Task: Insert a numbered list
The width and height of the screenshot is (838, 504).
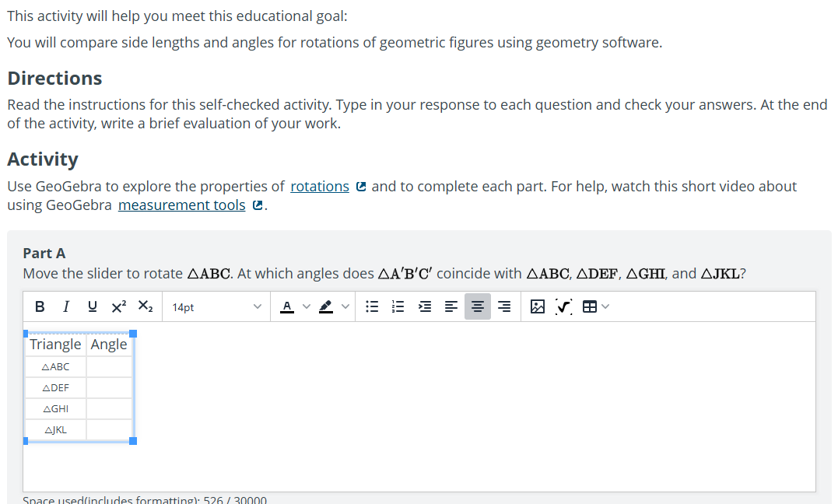Action: 398,306
